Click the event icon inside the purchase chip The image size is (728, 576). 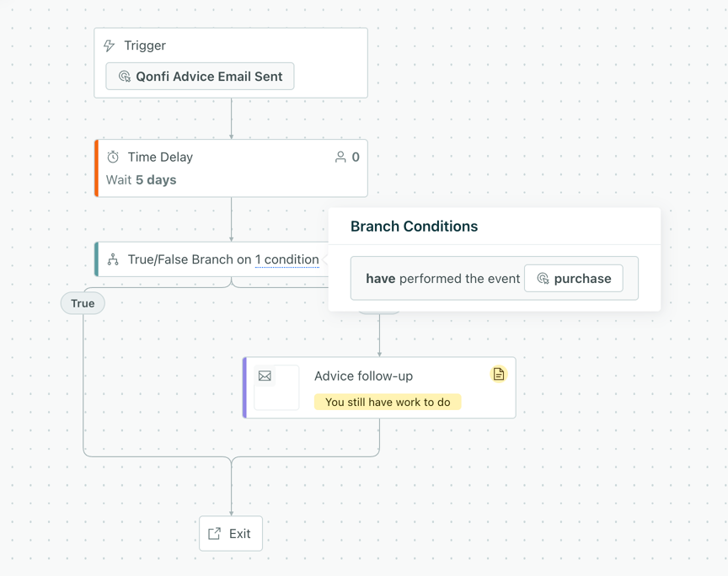point(543,279)
